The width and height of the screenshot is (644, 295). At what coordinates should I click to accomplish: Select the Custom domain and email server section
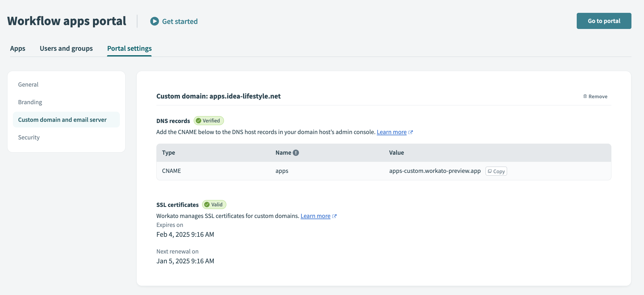coord(62,119)
